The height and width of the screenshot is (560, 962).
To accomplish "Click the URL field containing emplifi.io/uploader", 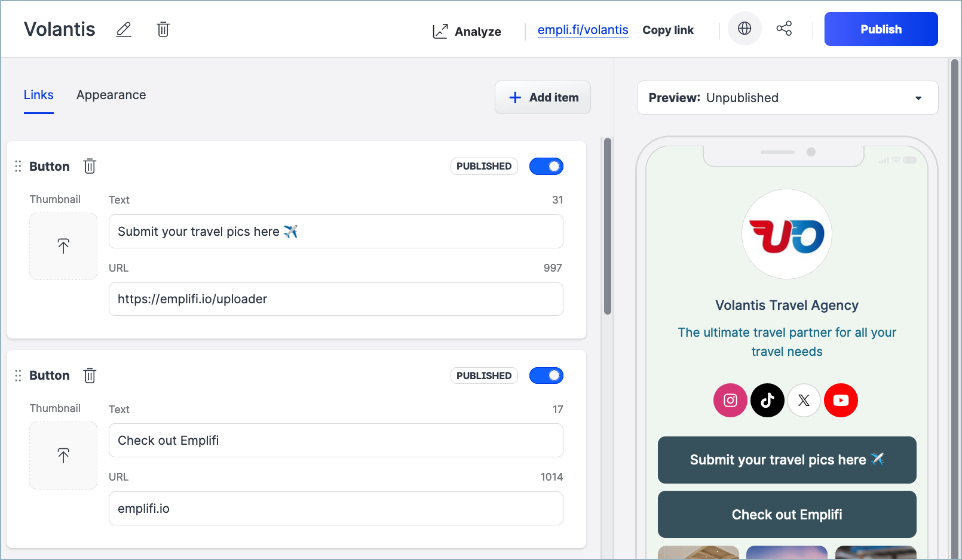I will pos(336,299).
